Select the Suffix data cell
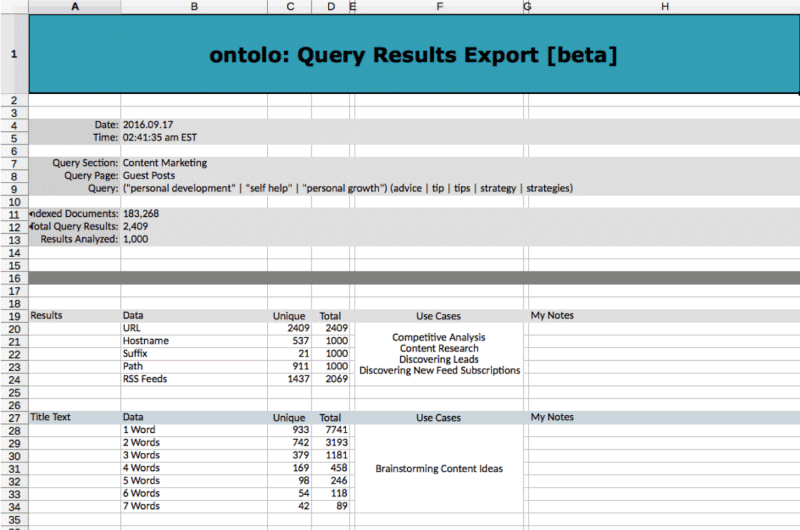 (x=194, y=354)
